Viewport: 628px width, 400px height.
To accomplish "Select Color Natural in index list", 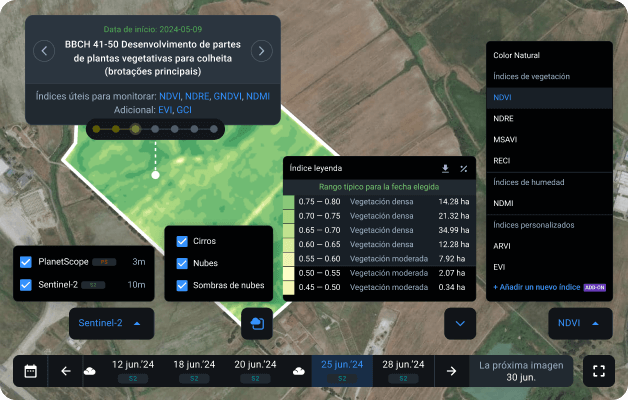I will 516,55.
